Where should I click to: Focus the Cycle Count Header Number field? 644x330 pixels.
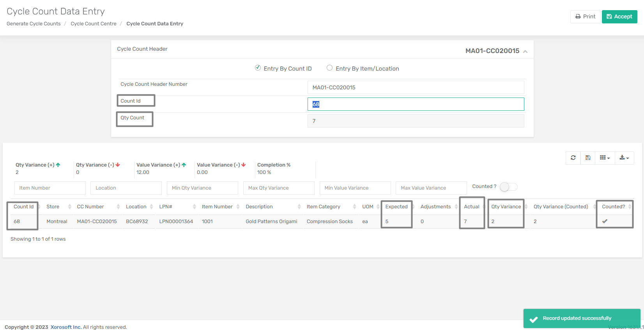pyautogui.click(x=416, y=87)
